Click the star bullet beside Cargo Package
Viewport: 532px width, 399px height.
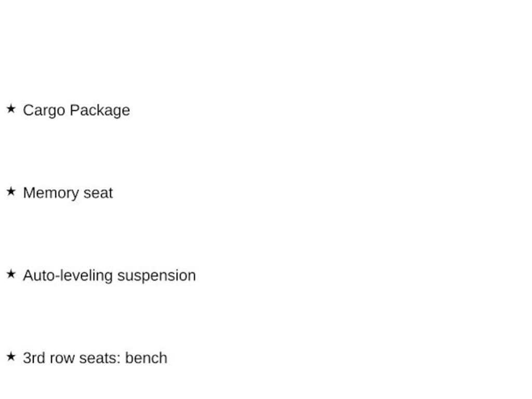pos(11,109)
